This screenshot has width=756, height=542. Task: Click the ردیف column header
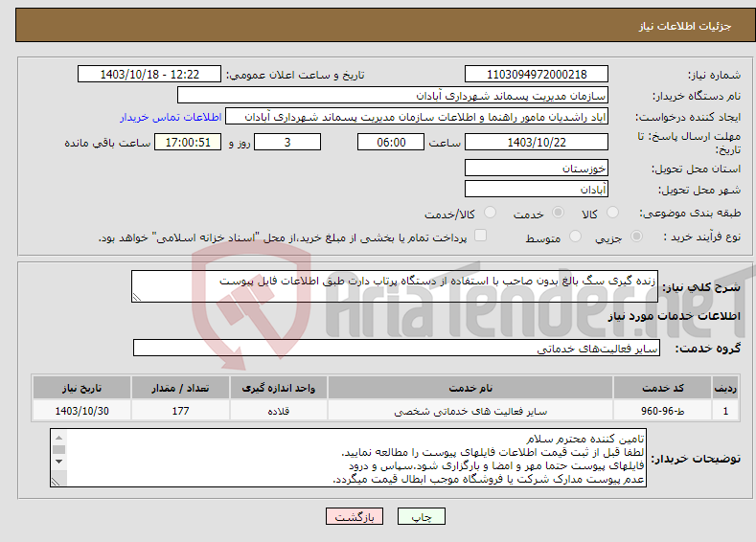[725, 388]
